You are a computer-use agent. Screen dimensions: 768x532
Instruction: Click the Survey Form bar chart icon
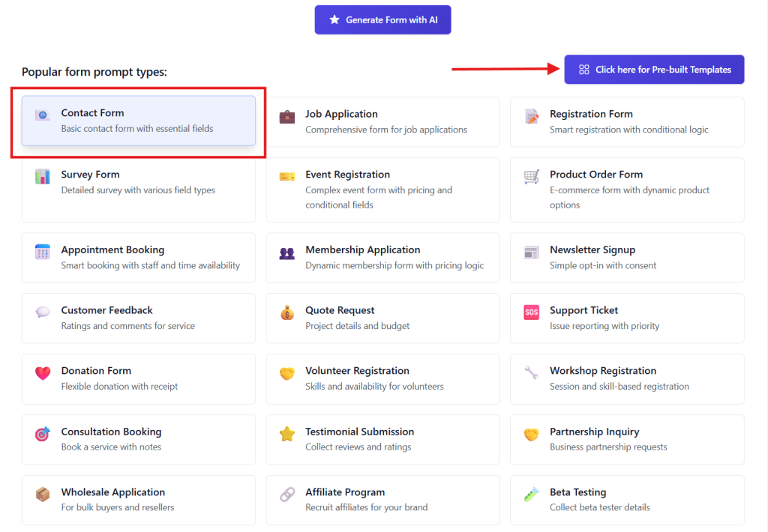point(43,177)
